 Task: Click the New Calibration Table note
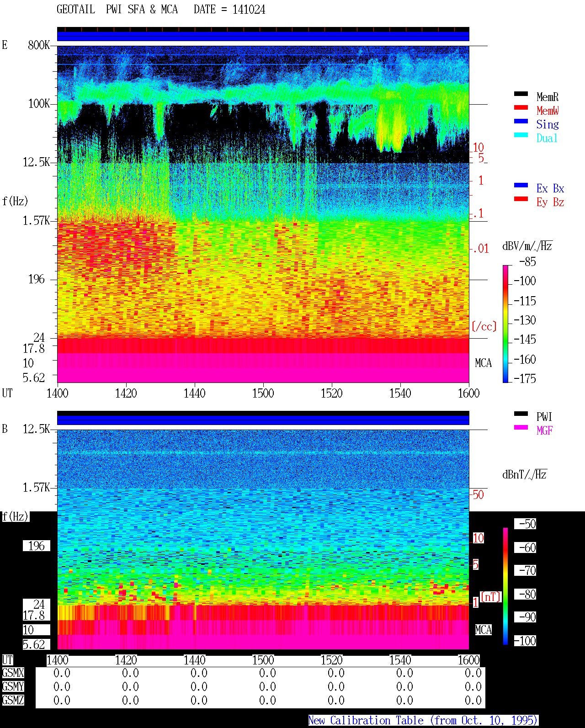(423, 721)
